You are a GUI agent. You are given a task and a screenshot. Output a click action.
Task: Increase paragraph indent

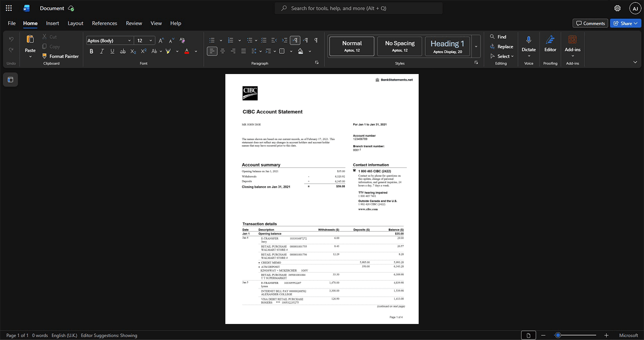coord(285,40)
